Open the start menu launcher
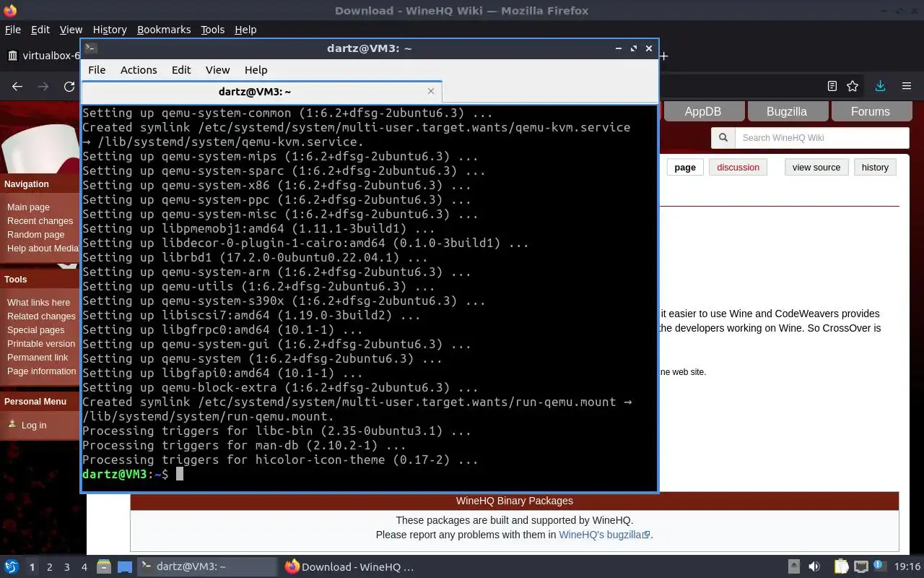The image size is (924, 578). coord(11,567)
